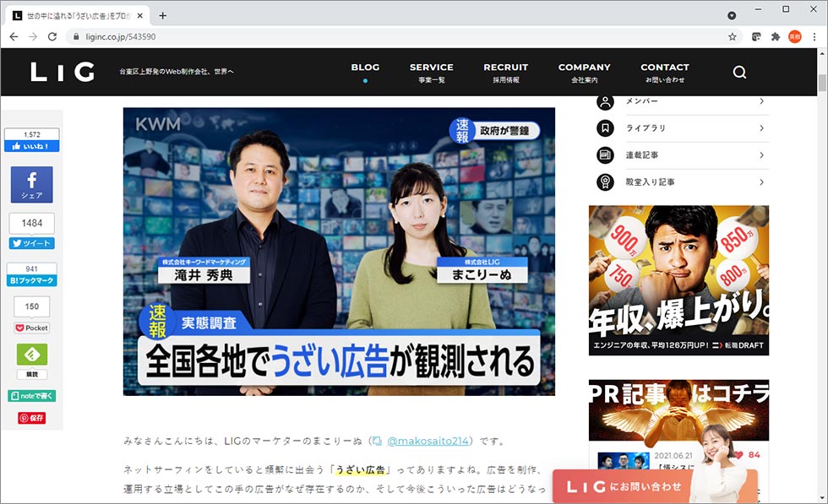This screenshot has height=504, width=828.
Task: Select the browser tab titled 世の中に溢れる
Action: [x=78, y=16]
